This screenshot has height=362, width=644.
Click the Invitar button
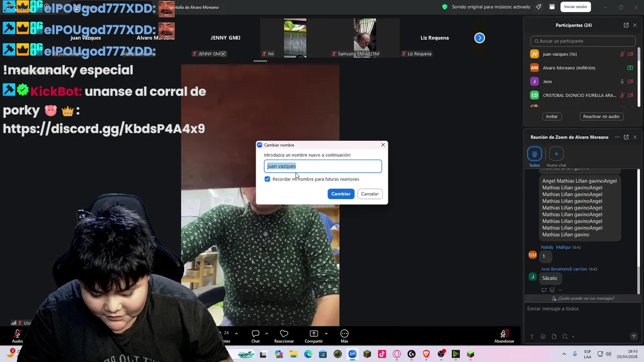(552, 116)
